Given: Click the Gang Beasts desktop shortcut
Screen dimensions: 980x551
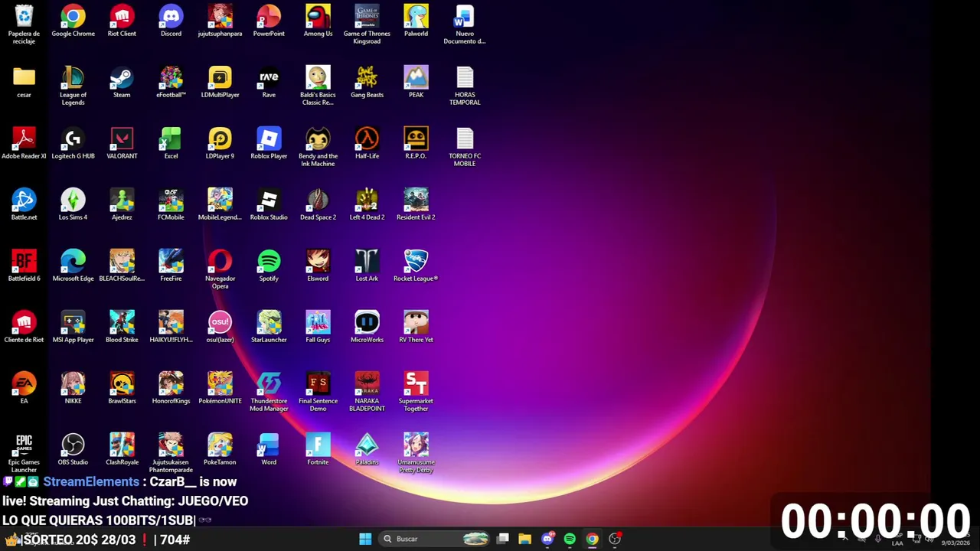Looking at the screenshot, I should 367,83.
